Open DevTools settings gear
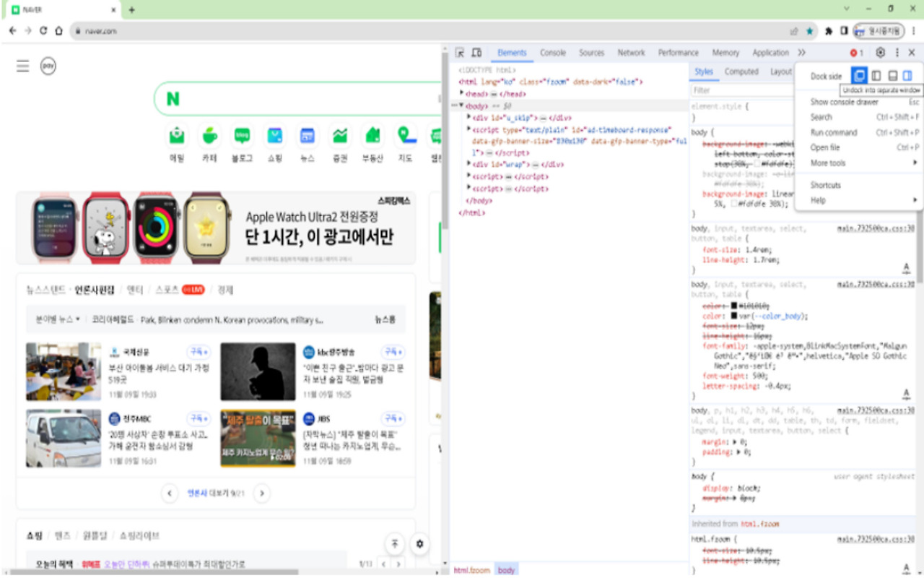The width and height of the screenshot is (924, 578). coord(880,53)
